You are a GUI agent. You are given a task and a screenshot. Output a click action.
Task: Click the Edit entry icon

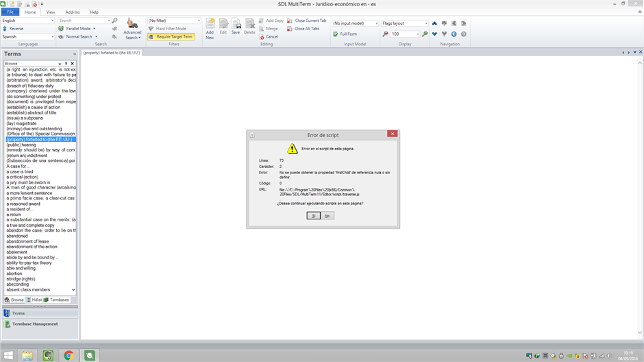click(x=223, y=26)
